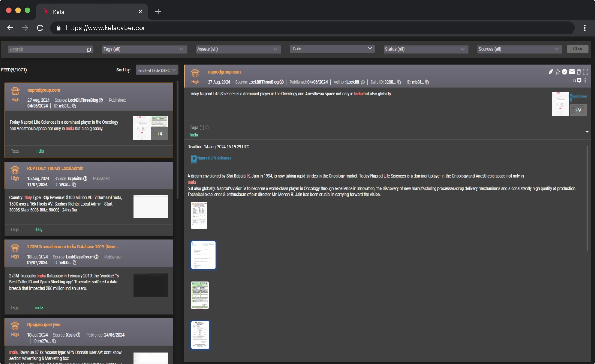The width and height of the screenshot is (595, 364).
Task: Mark incident as resolved with checkmark icon
Action: [565, 72]
